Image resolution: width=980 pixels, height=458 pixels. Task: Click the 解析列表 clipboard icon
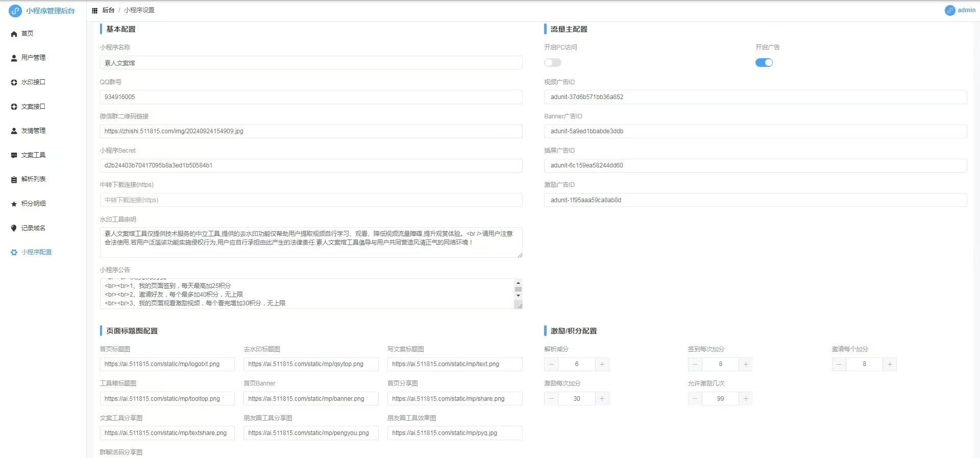tap(14, 180)
